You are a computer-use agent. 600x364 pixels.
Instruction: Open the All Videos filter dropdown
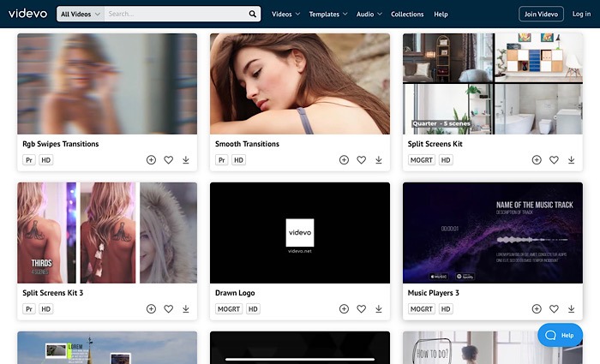point(81,15)
